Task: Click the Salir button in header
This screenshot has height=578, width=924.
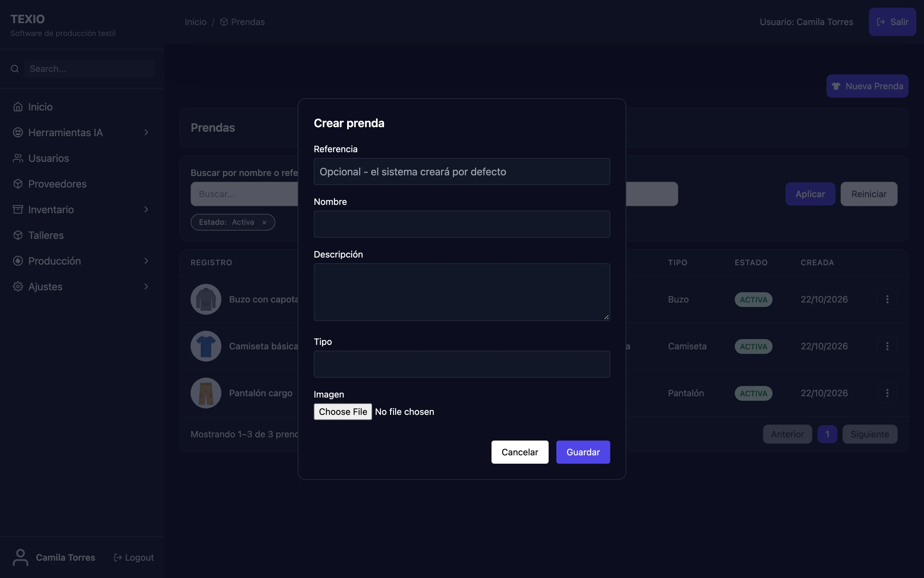Action: pos(892,22)
